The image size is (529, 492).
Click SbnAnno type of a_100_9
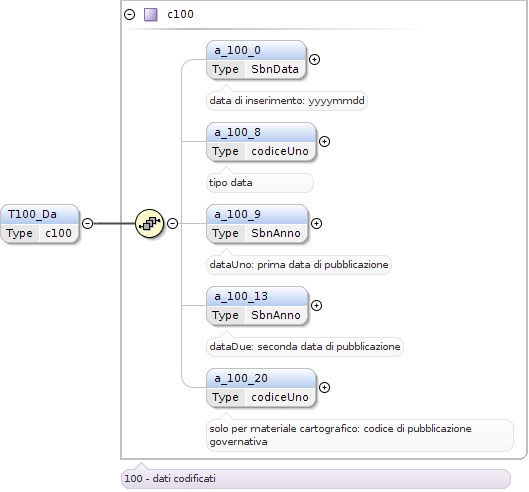pos(276,233)
